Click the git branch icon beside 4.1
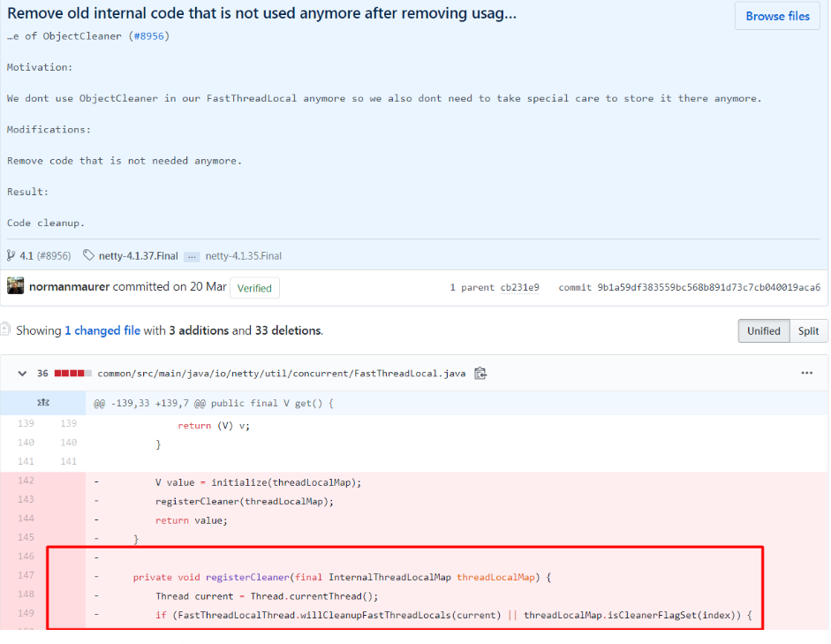Viewport: 831px width, 644px height. tap(11, 256)
